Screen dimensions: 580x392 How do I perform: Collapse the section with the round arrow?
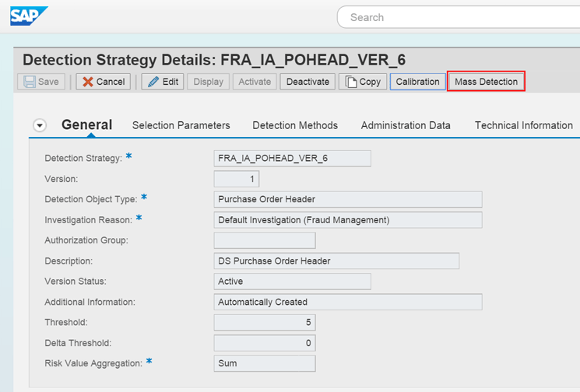(40, 125)
